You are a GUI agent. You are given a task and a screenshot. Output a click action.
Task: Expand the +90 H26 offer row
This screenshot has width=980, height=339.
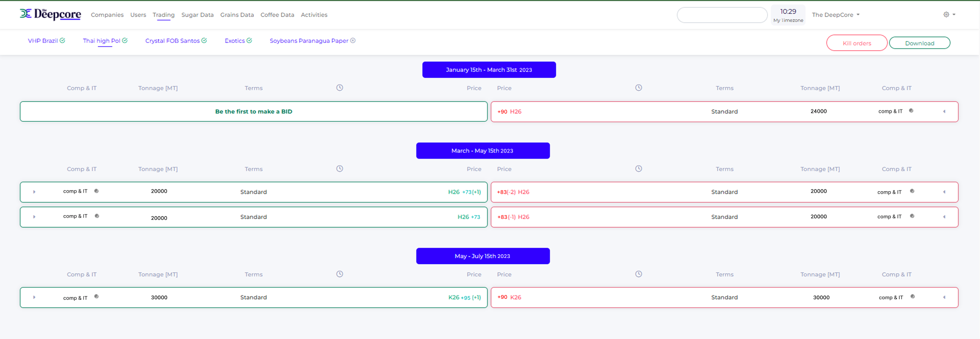(x=944, y=112)
